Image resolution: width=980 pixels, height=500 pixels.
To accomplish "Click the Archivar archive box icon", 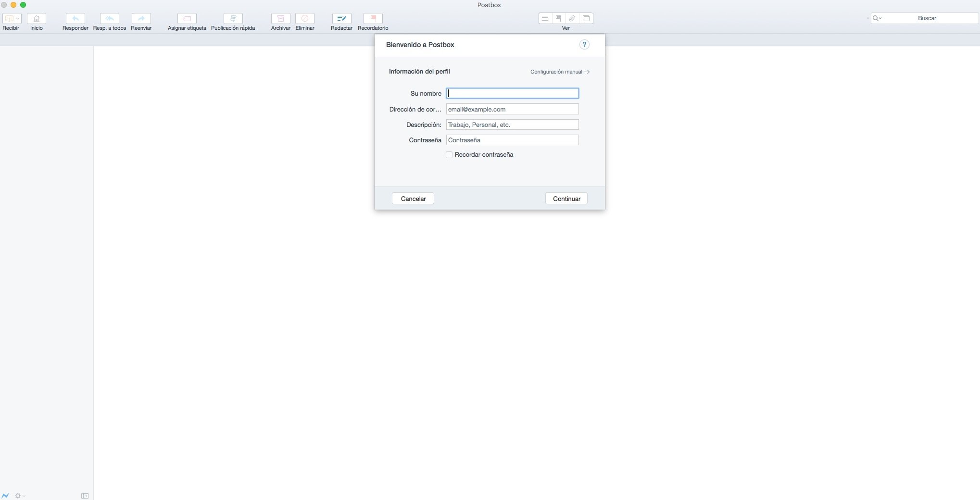I will tap(281, 18).
